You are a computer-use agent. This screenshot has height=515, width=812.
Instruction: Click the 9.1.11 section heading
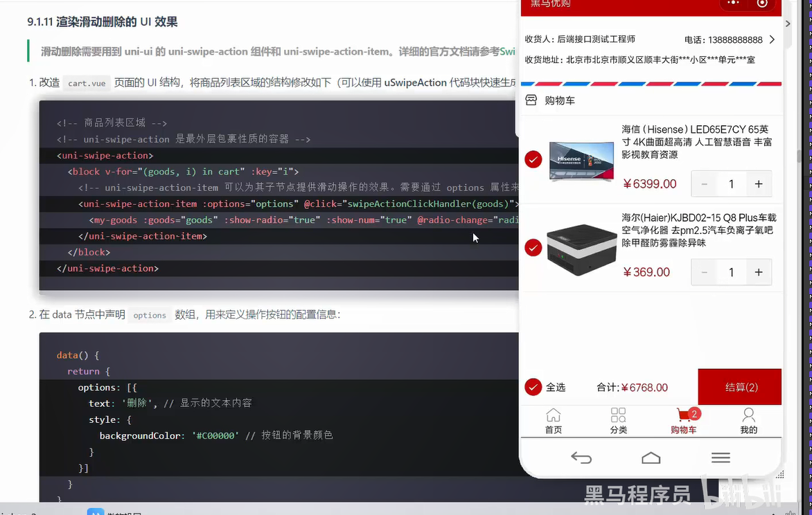pos(103,21)
